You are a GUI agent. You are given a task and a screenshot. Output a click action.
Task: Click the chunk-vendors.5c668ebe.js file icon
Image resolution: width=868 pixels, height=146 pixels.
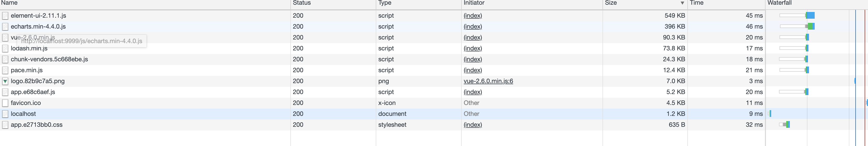point(5,59)
